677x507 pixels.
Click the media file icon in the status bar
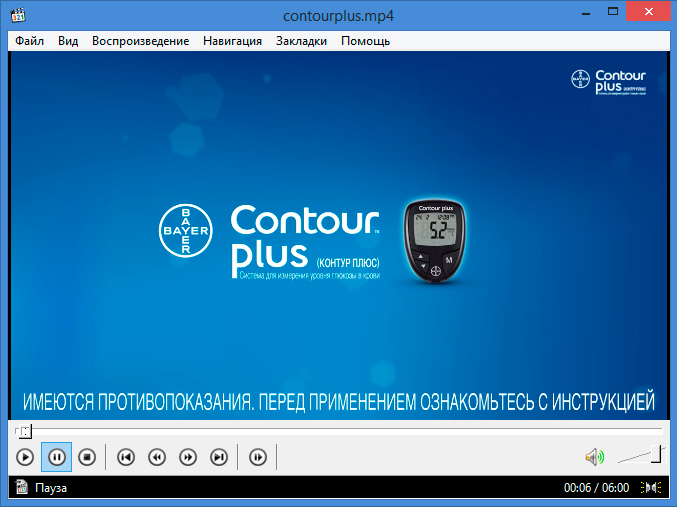coord(22,487)
